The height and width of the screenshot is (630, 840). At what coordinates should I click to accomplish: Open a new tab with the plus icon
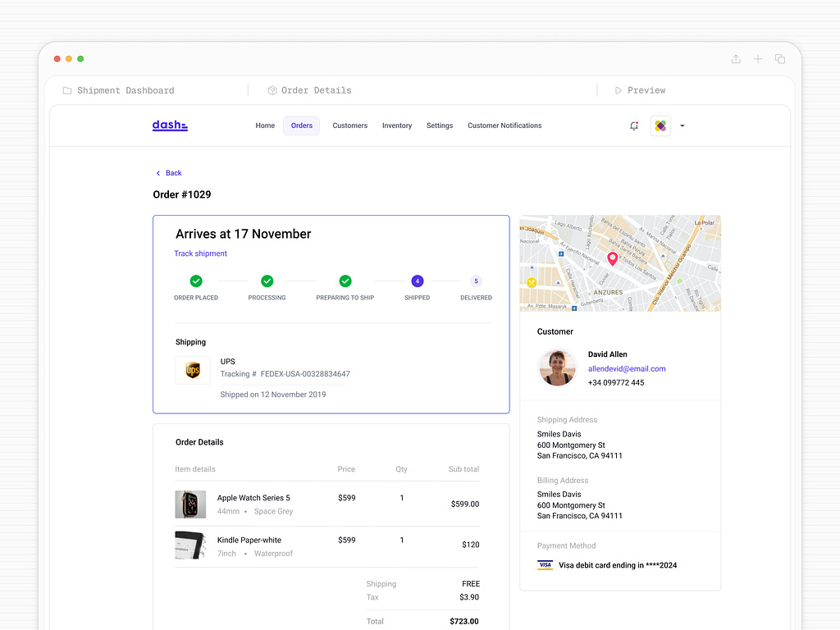(758, 58)
